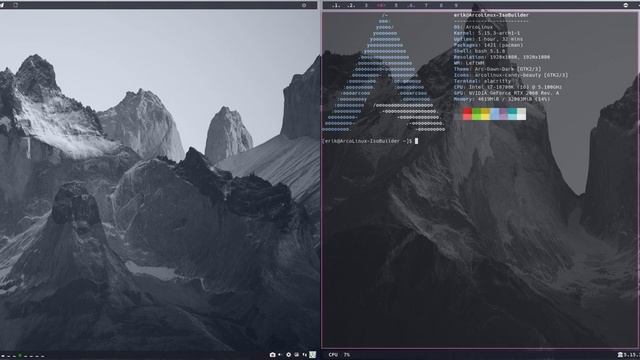
Task: Click the up/down arrows network icon
Action: (x=304, y=355)
